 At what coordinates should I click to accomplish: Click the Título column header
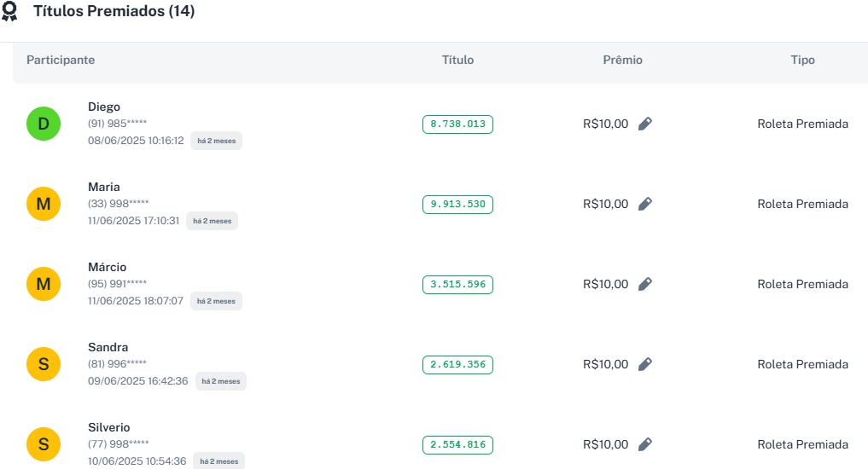point(457,61)
